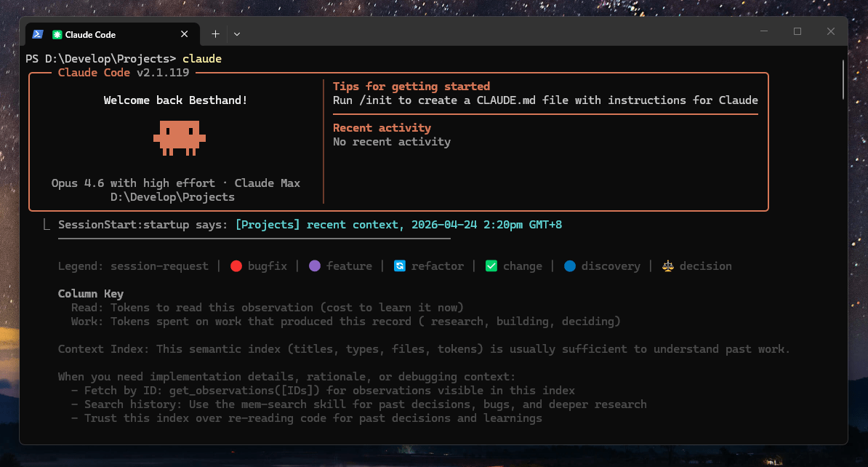868x467 pixels.
Task: Click the 'No recent activity' text
Action: click(x=392, y=142)
